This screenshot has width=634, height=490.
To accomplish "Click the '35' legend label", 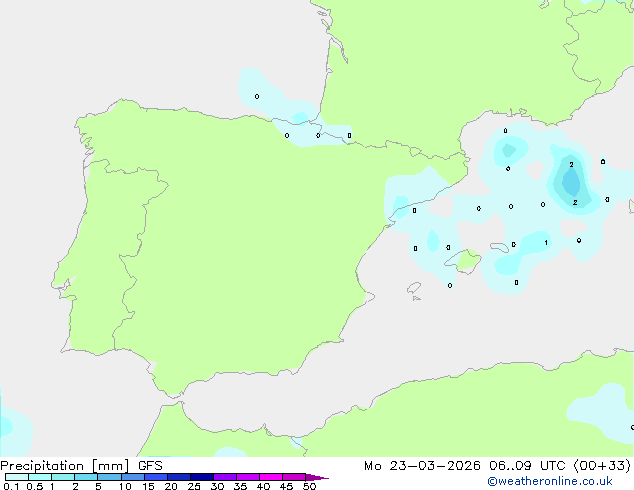I will [x=240, y=486].
